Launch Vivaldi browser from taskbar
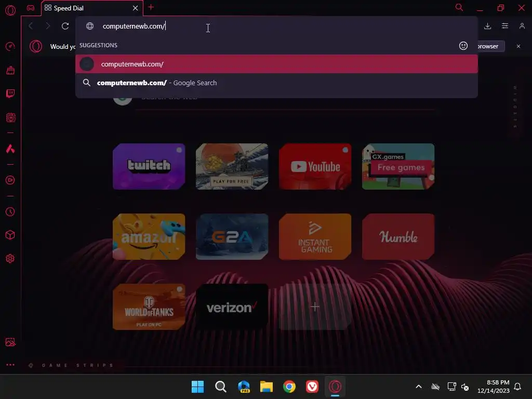 coord(312,387)
